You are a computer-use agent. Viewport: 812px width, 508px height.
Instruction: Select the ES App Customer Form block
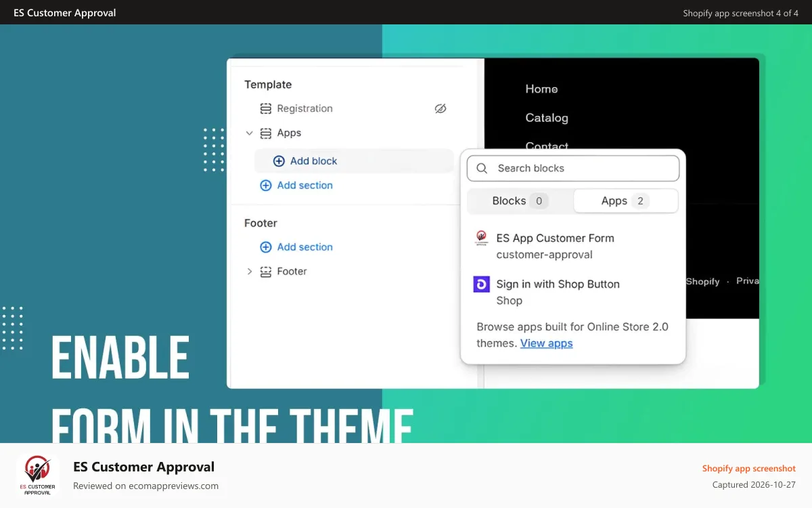pyautogui.click(x=573, y=247)
